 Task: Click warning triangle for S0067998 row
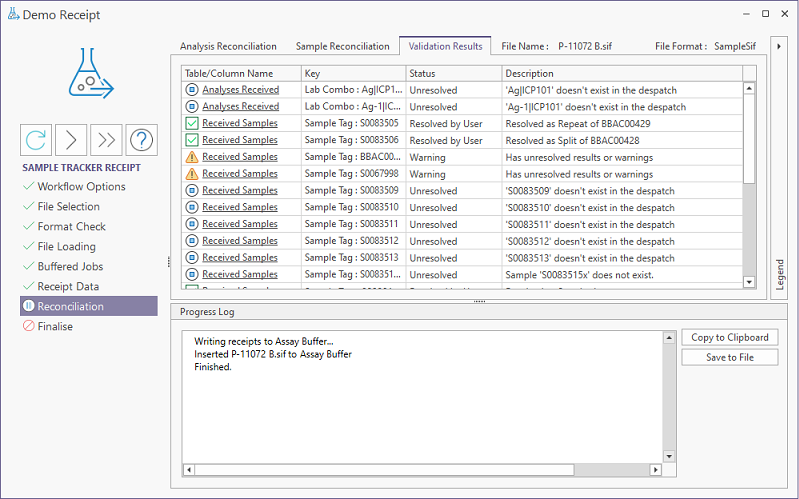(x=192, y=174)
